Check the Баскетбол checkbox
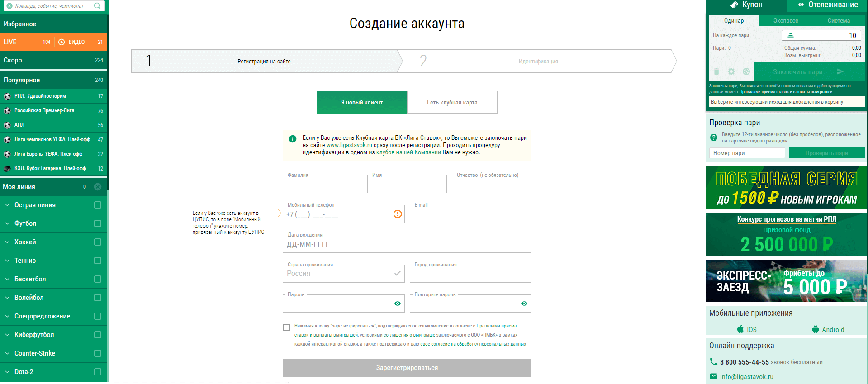 98,279
